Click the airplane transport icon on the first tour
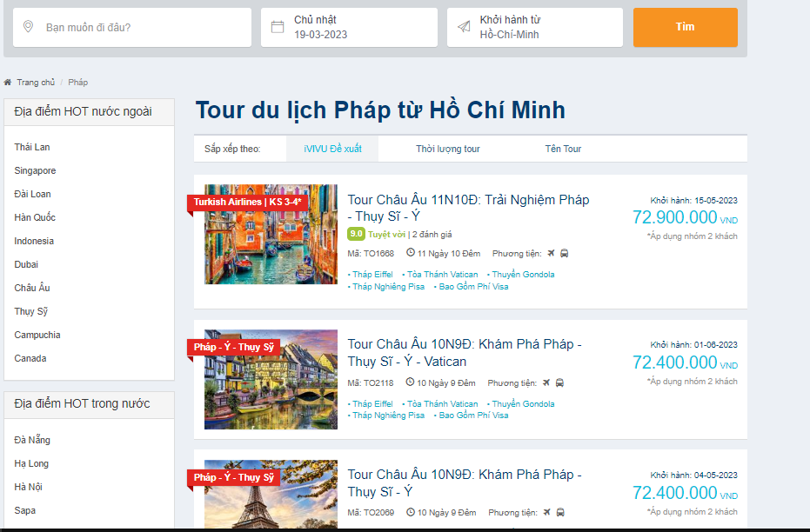810x532 pixels. click(x=552, y=253)
